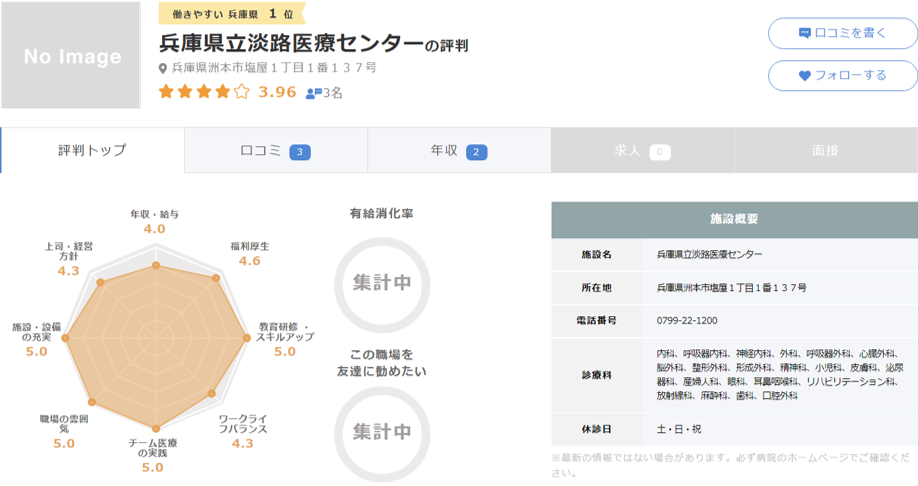Click the 3名 reviewer count
The image size is (918, 486).
tap(333, 93)
